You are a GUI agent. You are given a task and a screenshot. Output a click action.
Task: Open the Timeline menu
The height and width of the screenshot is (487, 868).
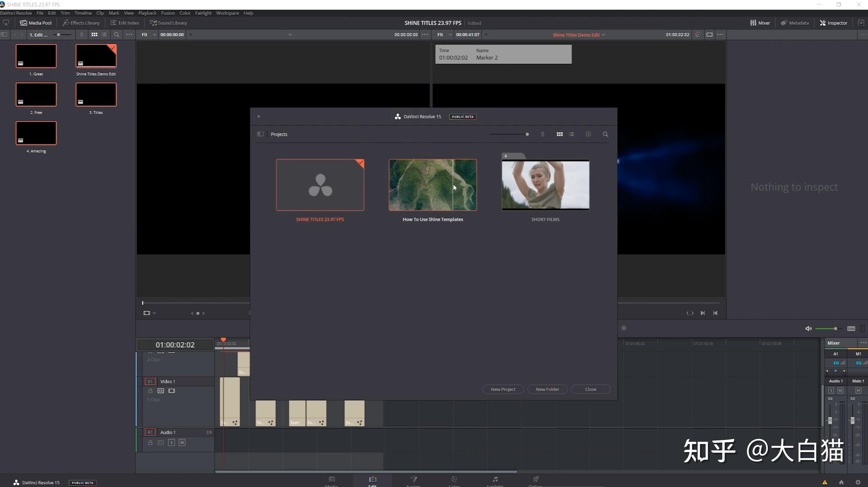[83, 13]
